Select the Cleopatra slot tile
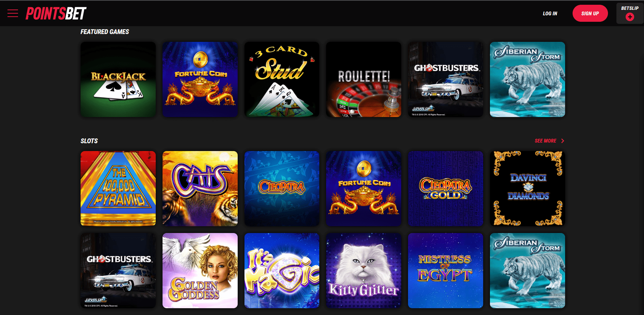Viewport: 644px width, 315px height. [282, 188]
